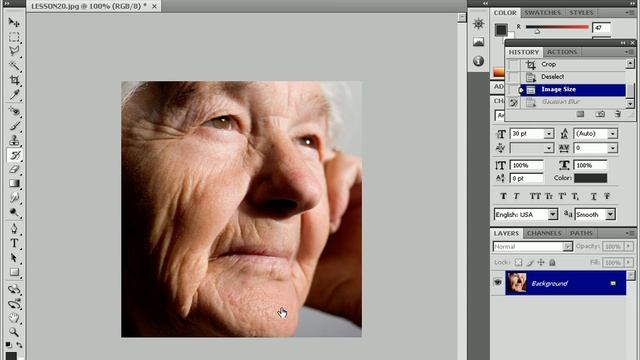
Task: Create new document from current state
Action: coord(580,114)
